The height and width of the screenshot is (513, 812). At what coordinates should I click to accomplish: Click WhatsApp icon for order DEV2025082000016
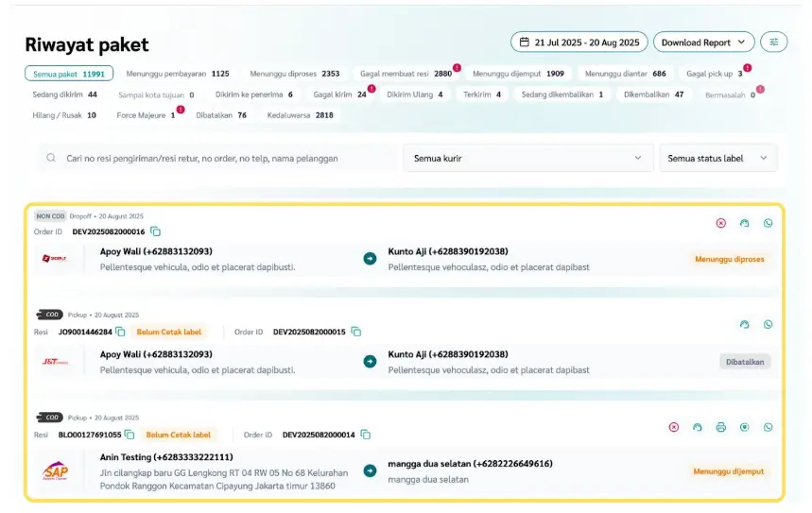tap(768, 223)
